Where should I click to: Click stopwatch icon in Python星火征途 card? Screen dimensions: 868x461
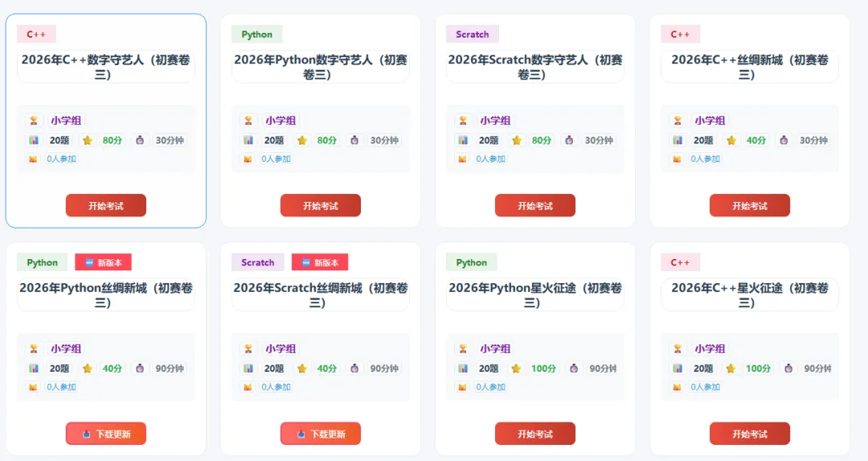[x=574, y=368]
